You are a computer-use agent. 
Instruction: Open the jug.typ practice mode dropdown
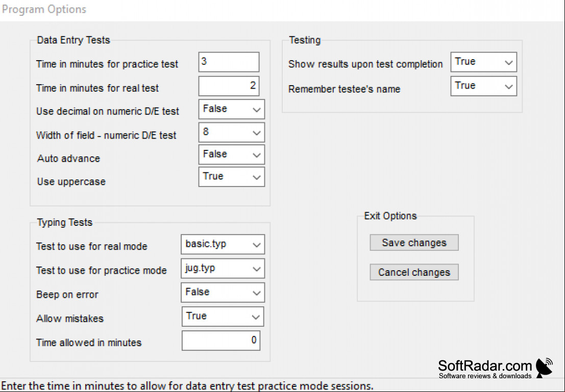pos(223,269)
